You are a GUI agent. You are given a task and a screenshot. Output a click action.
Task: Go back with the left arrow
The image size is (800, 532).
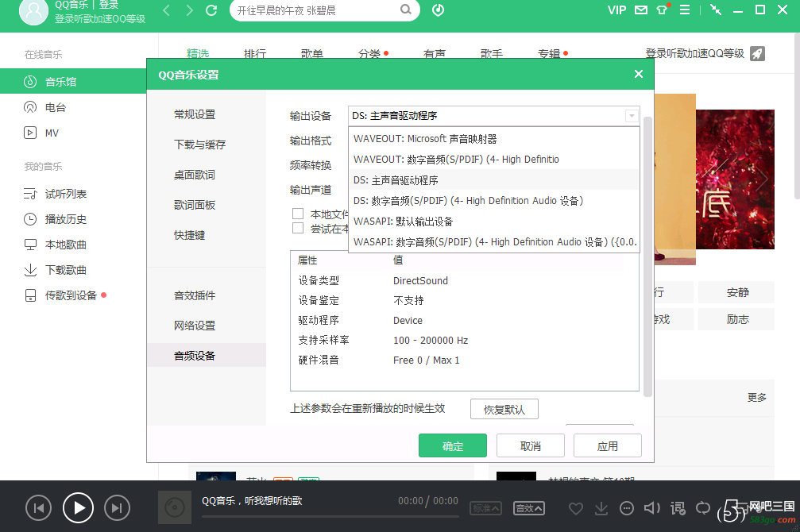(x=166, y=10)
